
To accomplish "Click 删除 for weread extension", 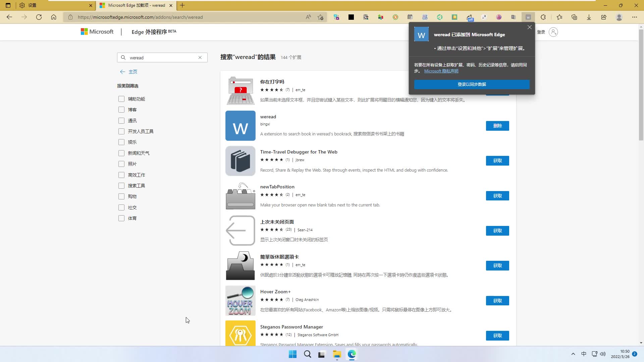I will click(x=497, y=126).
